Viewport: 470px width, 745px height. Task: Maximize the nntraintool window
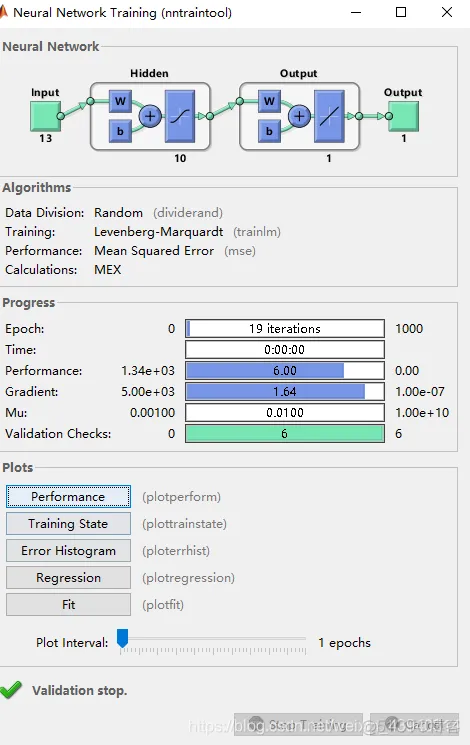coord(401,12)
